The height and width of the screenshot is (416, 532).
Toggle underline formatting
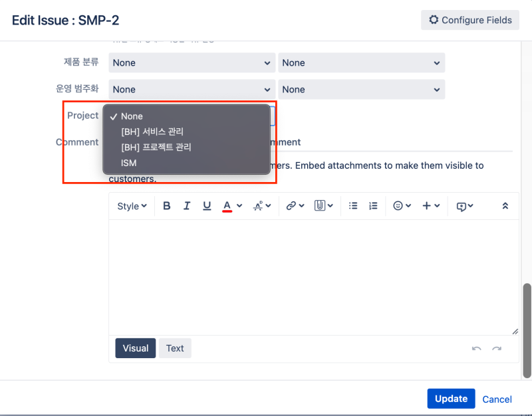(x=207, y=206)
